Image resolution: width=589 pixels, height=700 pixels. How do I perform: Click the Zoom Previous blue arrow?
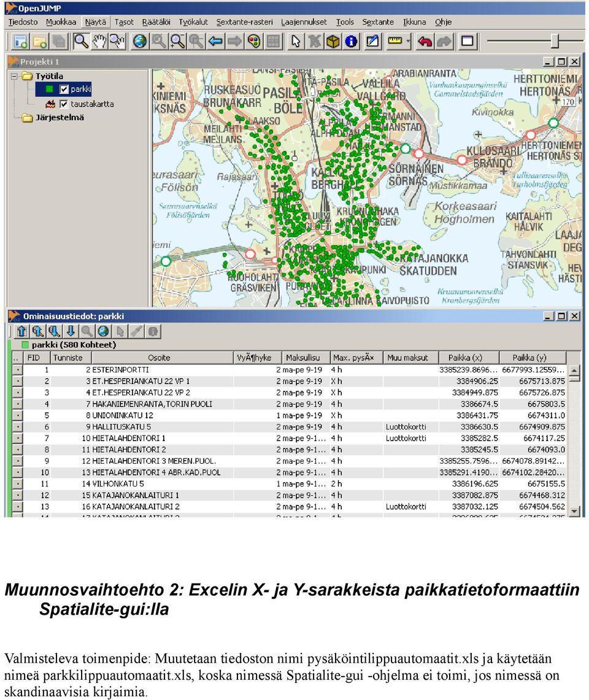(x=216, y=42)
